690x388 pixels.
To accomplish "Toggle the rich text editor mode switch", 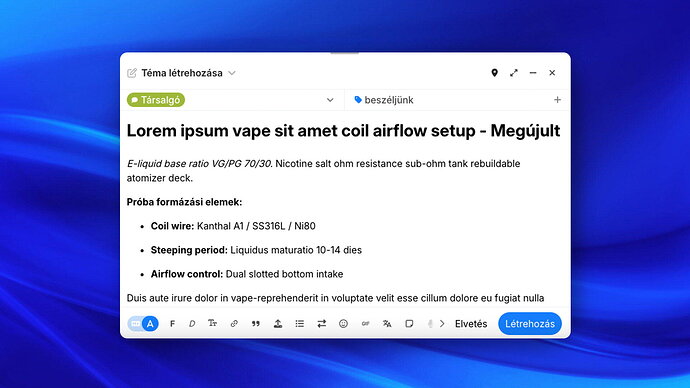I will 143,324.
